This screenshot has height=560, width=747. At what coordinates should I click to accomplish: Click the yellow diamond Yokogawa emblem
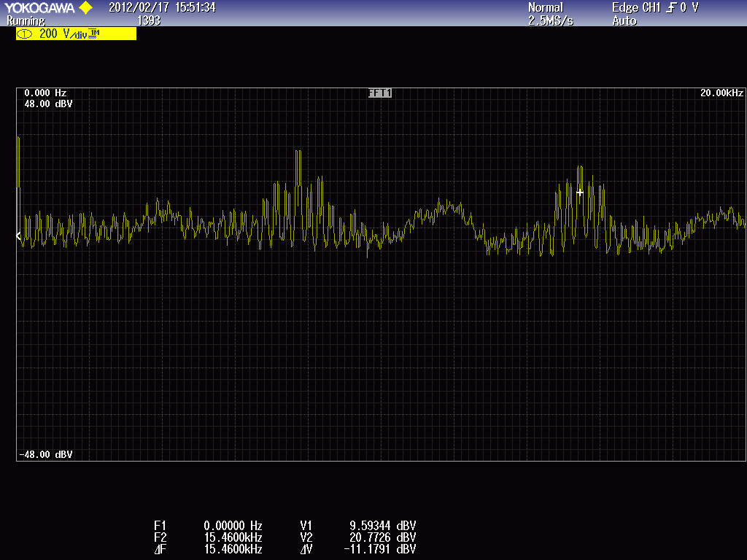coord(86,7)
